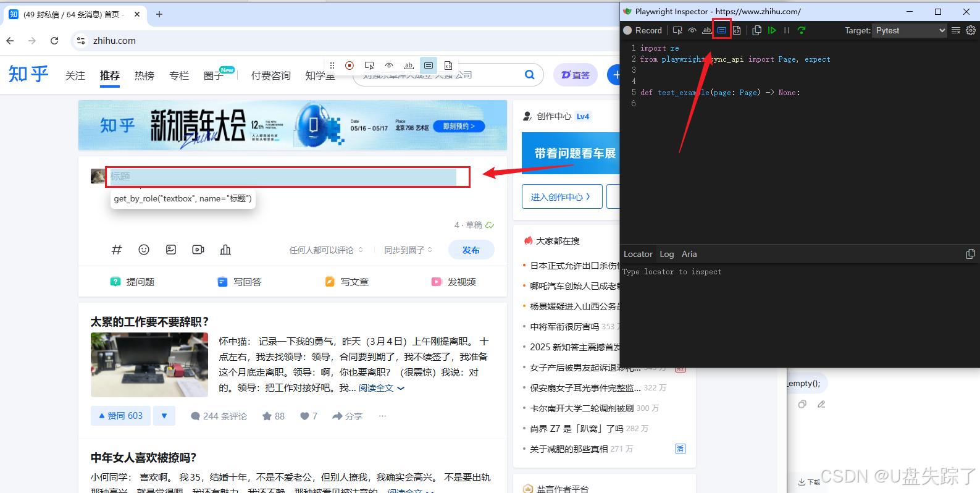Switch to the Log tab
Screen dimensions: 980x493
coord(667,254)
